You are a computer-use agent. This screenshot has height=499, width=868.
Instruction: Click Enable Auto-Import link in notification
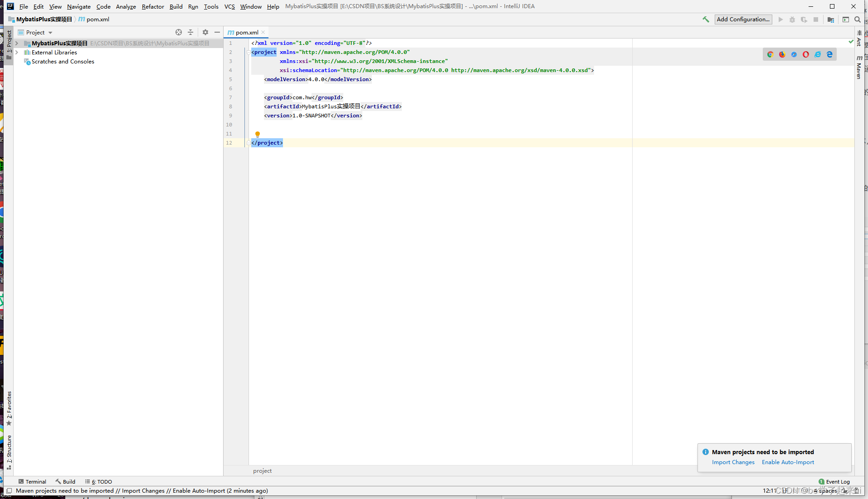point(788,462)
